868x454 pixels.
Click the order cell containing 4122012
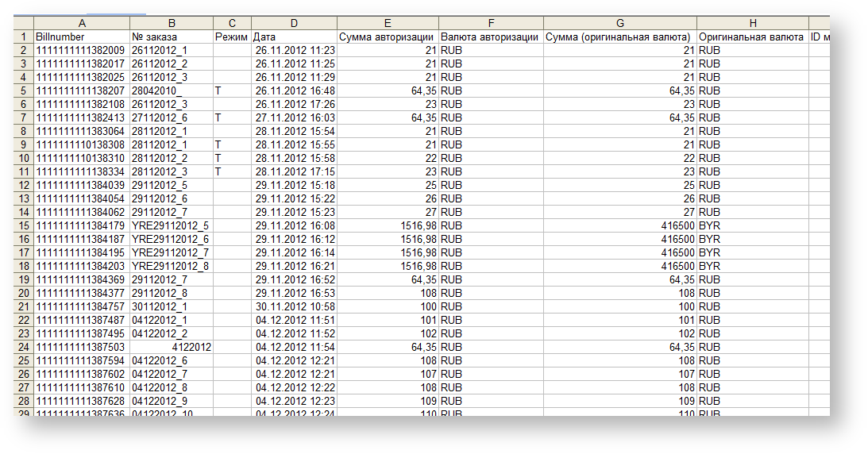(171, 347)
